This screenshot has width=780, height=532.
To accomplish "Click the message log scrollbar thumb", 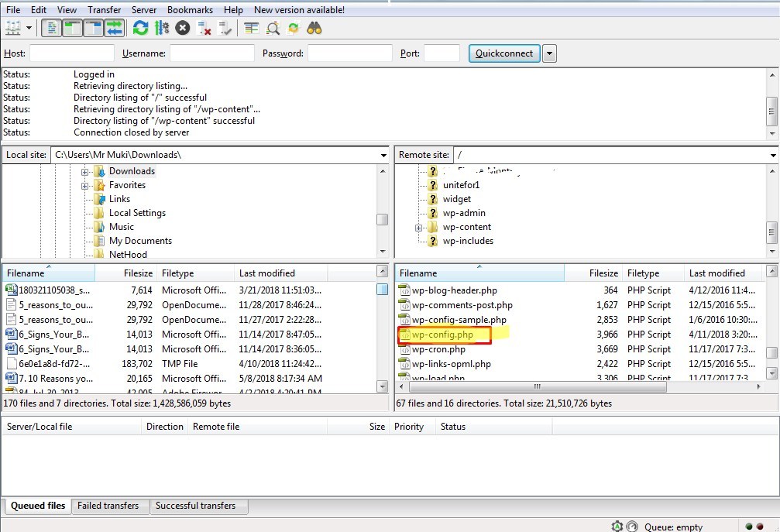I will (771, 112).
